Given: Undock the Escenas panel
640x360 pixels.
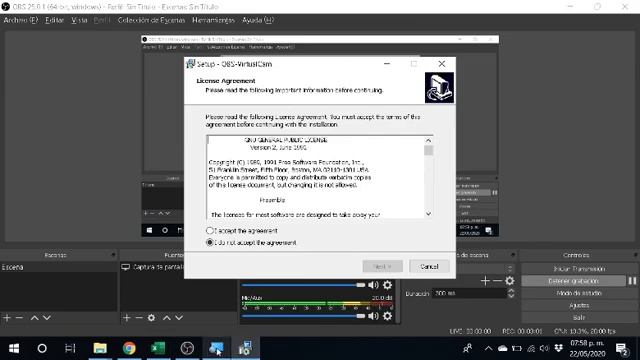Looking at the screenshot, I should point(113,255).
